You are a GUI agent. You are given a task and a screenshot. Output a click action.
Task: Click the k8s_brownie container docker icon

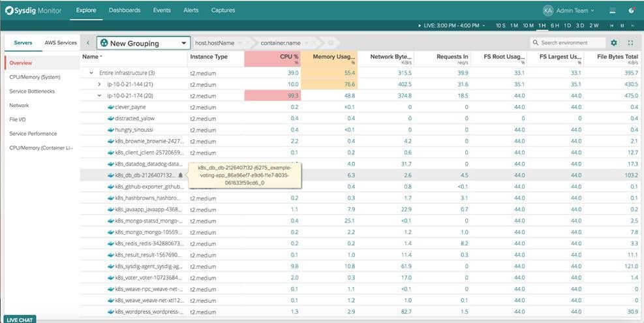pos(110,142)
